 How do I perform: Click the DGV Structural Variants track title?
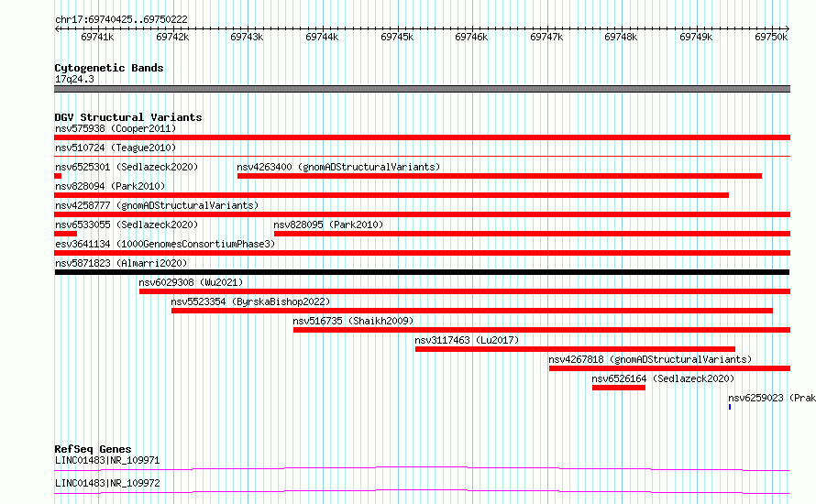coord(128,117)
